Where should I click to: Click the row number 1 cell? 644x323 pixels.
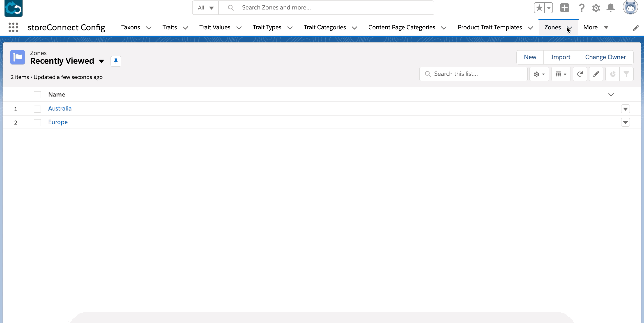point(16,109)
